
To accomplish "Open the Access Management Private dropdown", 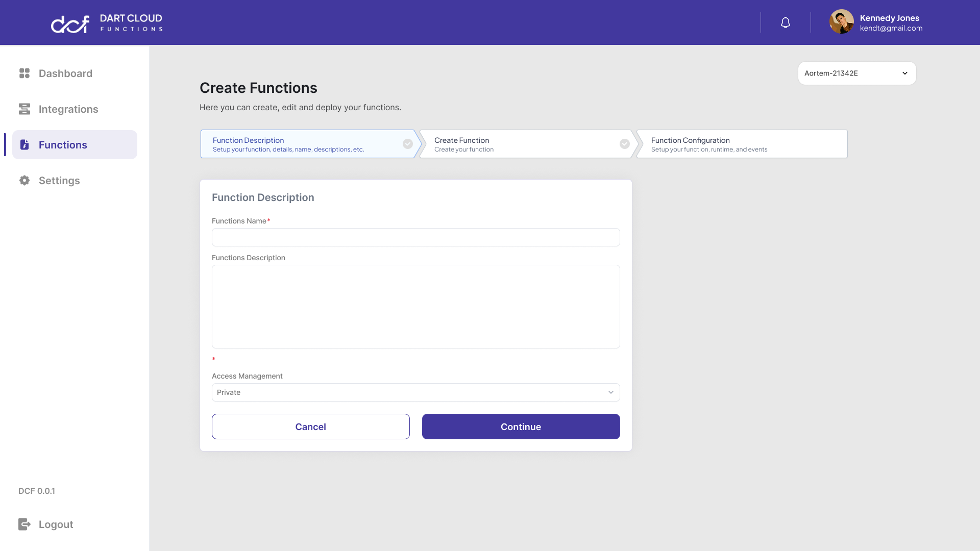I will (x=415, y=392).
